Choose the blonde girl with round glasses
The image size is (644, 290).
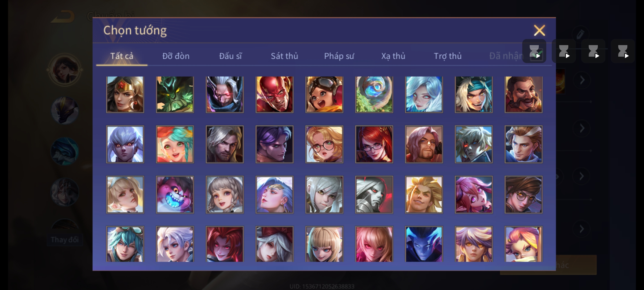click(x=324, y=144)
